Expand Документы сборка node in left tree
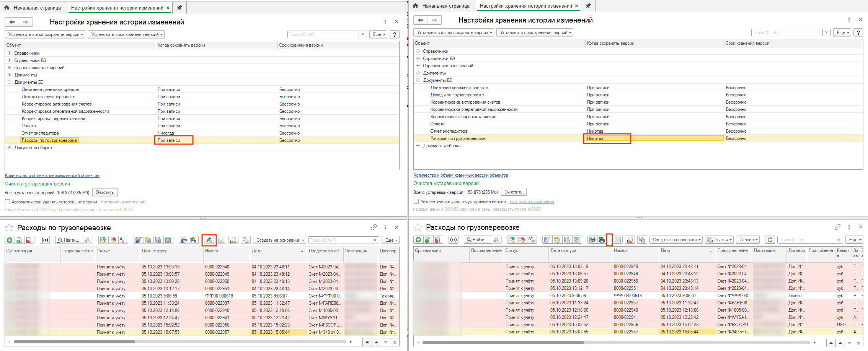Viewport: 868px width, 351px height. pos(9,148)
